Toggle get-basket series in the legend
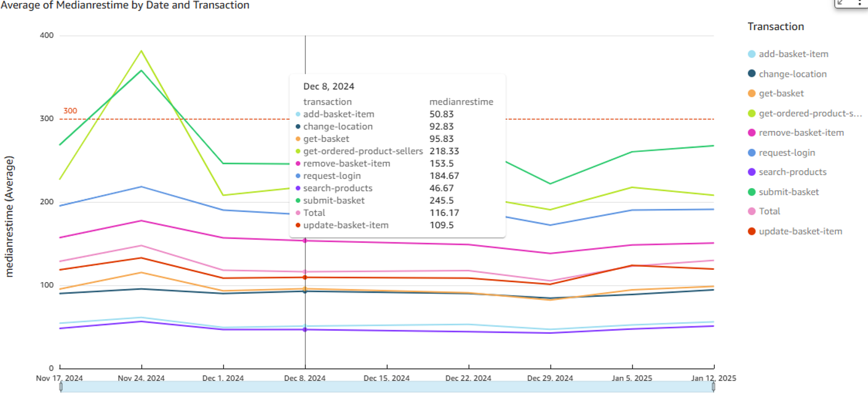 781,93
